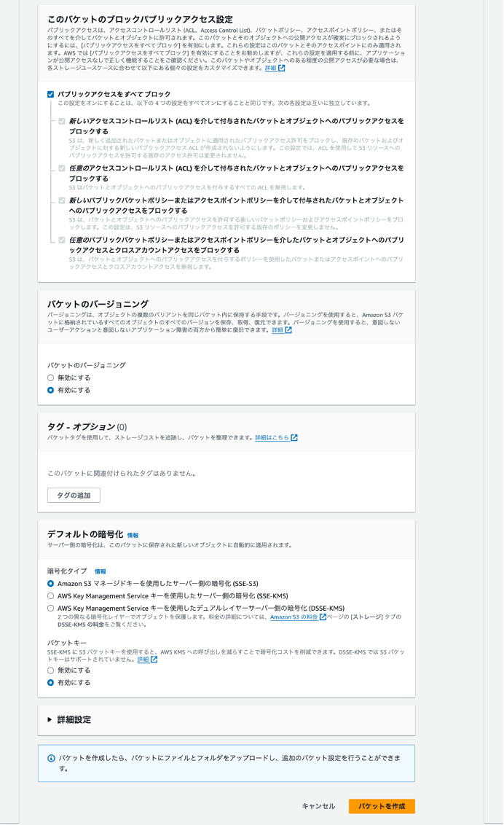Viewport: 504px width, 825px height.
Task: Toggle パブリックアクセスをすべてブロック checkbox
Action: pos(50,94)
